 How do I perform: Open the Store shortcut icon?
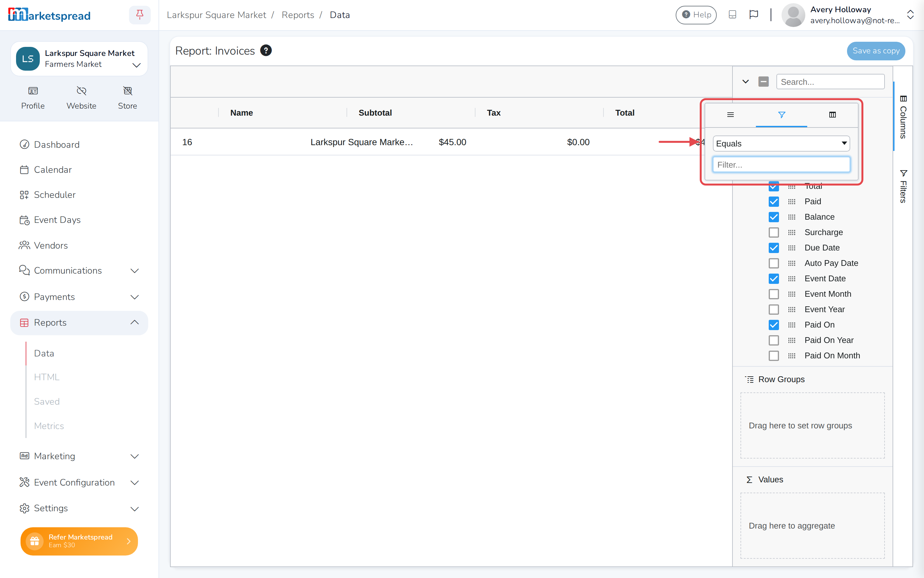pyautogui.click(x=127, y=91)
